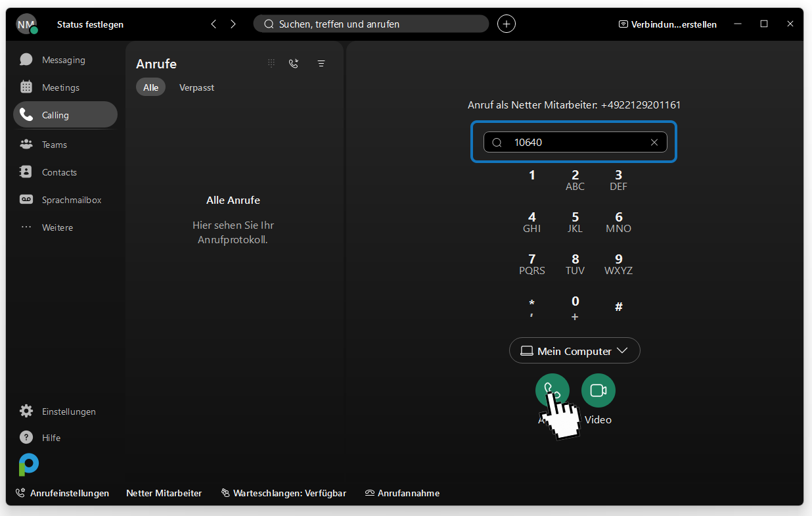
Task: Dial key 6 MNO
Action: (x=619, y=222)
